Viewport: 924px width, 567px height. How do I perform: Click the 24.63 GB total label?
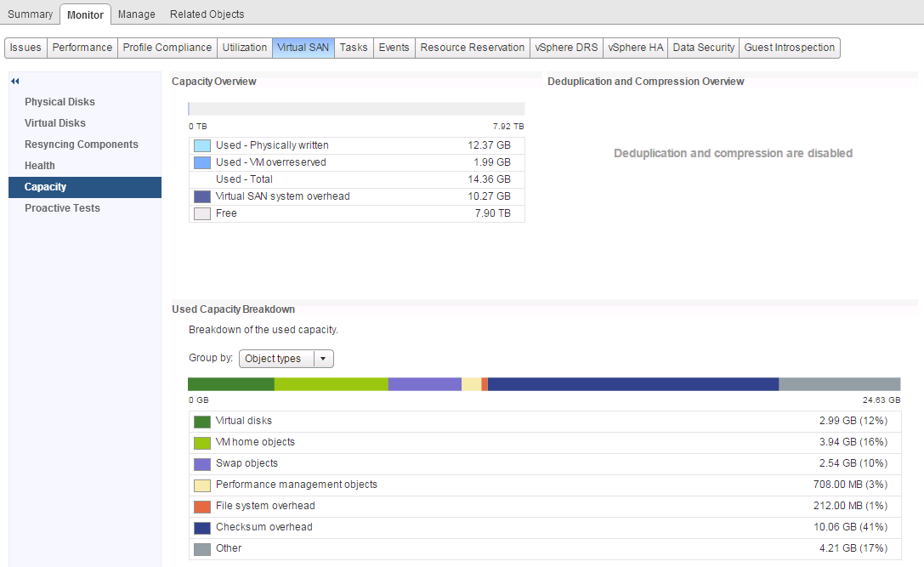(881, 400)
